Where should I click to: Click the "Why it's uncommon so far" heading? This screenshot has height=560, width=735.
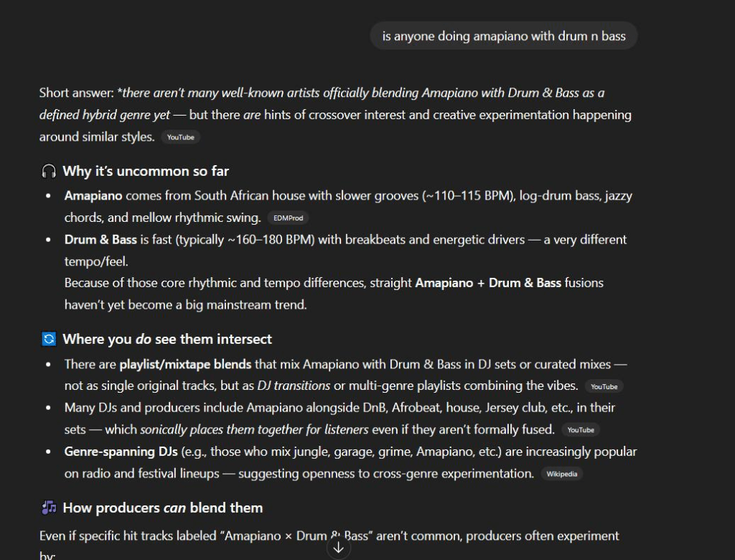click(x=146, y=171)
